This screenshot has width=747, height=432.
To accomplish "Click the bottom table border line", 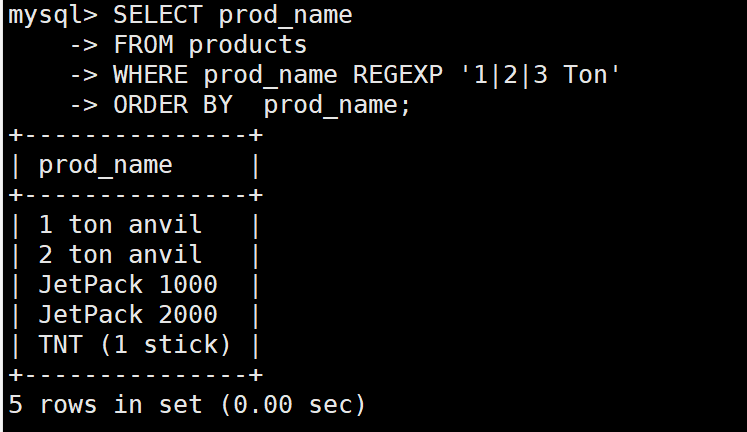I will (135, 375).
